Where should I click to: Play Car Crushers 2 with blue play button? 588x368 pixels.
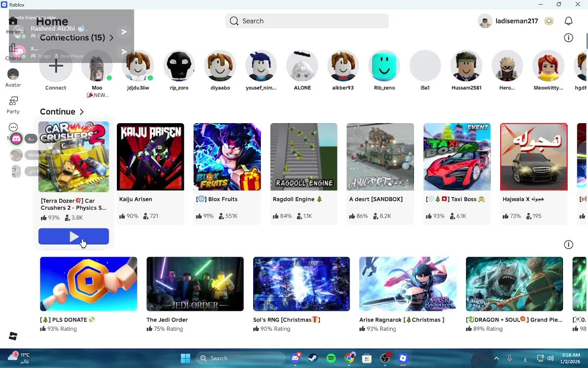click(73, 237)
